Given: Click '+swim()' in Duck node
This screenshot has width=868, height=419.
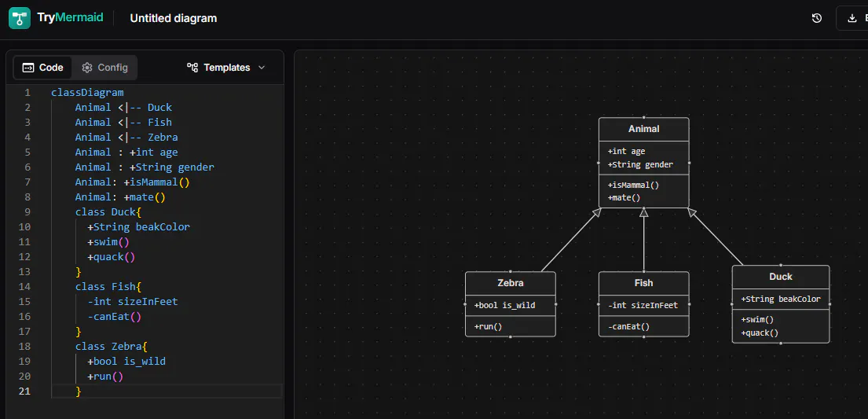Looking at the screenshot, I should (x=757, y=320).
